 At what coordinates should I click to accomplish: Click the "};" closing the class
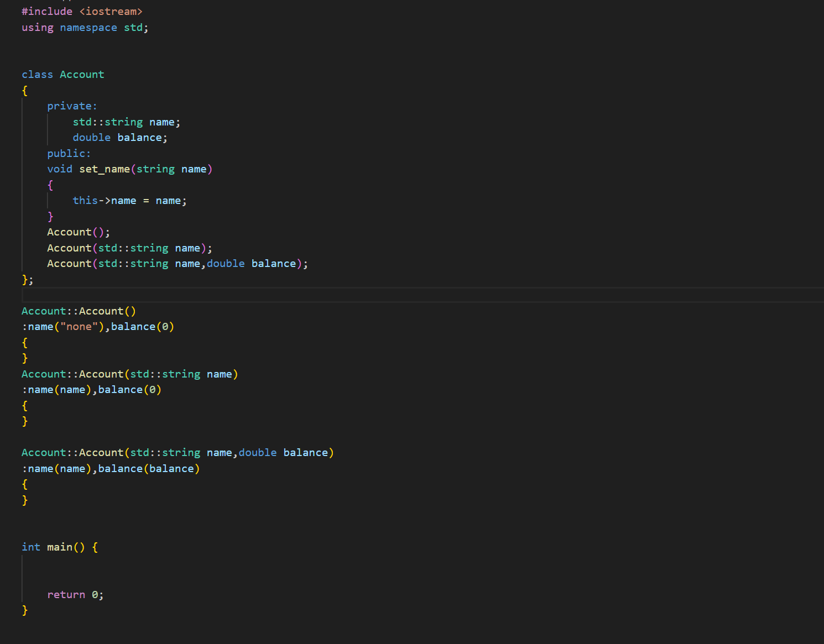pyautogui.click(x=28, y=280)
